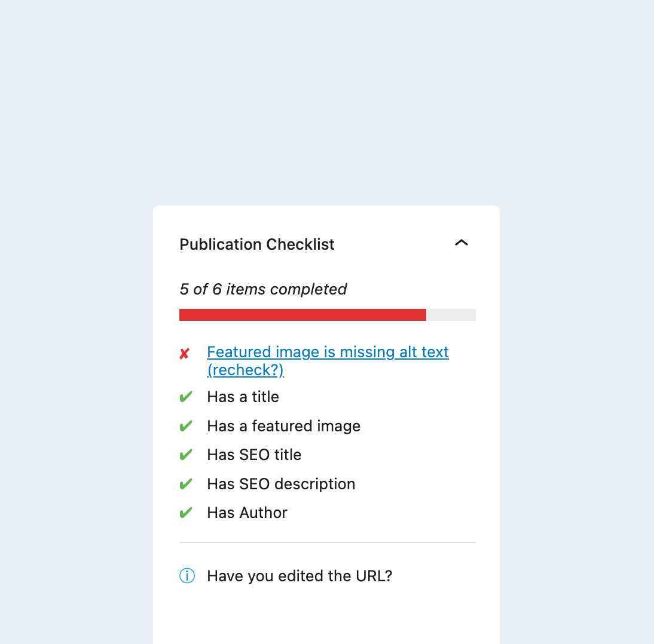Select the Has SEO description item

281,484
